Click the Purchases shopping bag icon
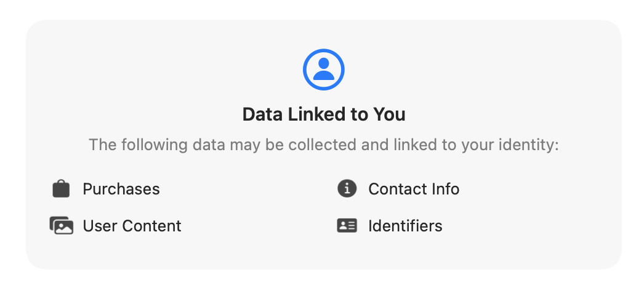Image resolution: width=644 pixels, height=288 pixels. pos(61,189)
